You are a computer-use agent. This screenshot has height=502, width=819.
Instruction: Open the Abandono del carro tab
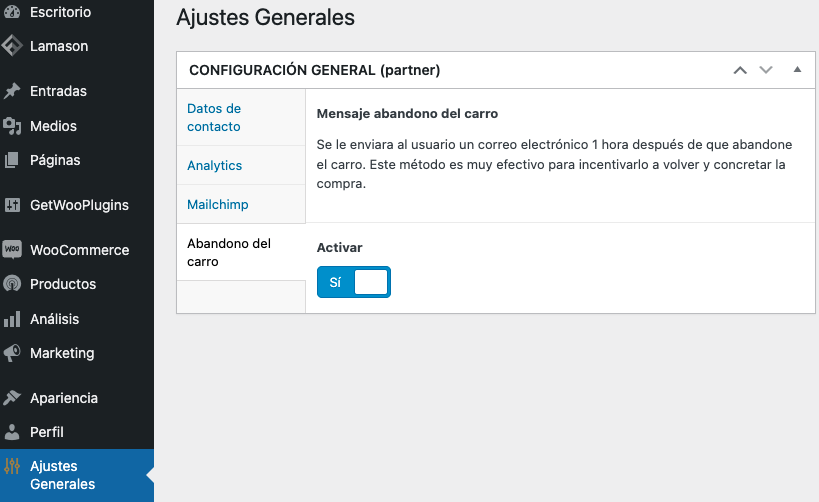(x=229, y=252)
